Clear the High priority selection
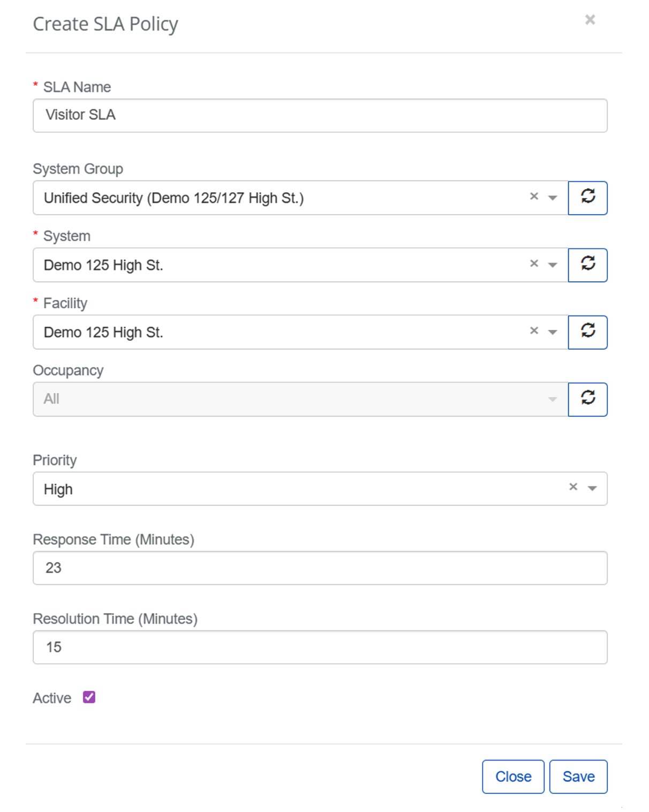The image size is (649, 812). [573, 487]
